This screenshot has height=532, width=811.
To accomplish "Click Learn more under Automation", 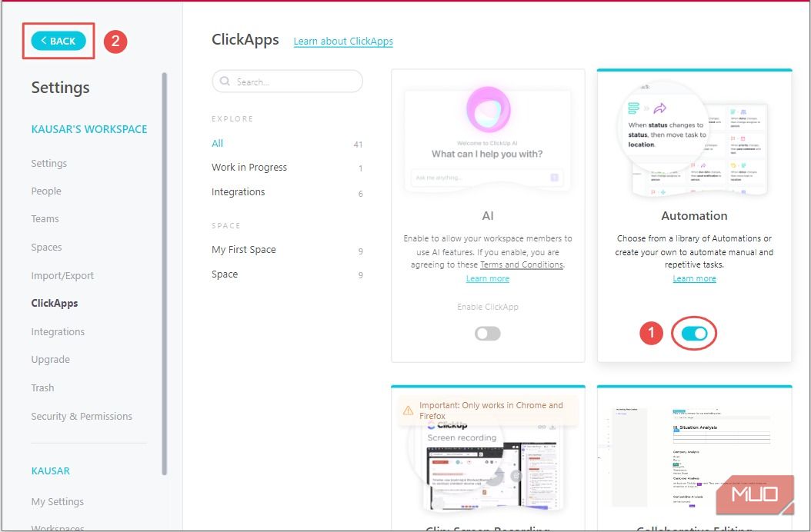I will 694,278.
